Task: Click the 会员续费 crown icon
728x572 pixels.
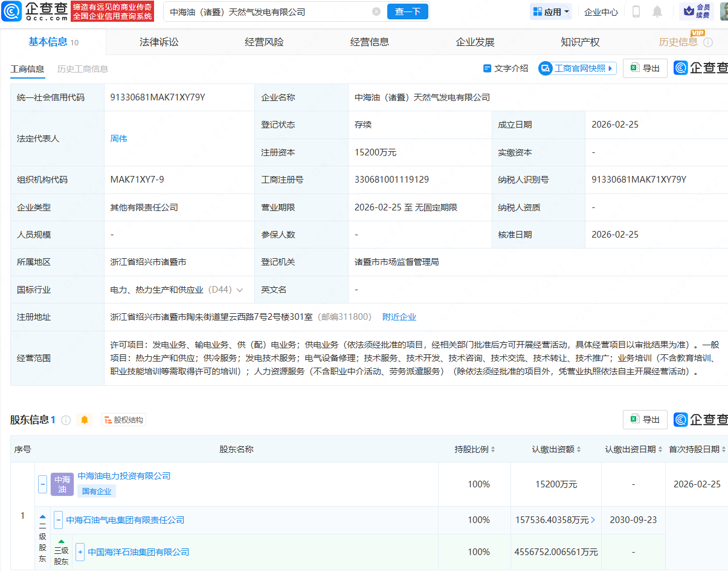Action: pos(688,11)
